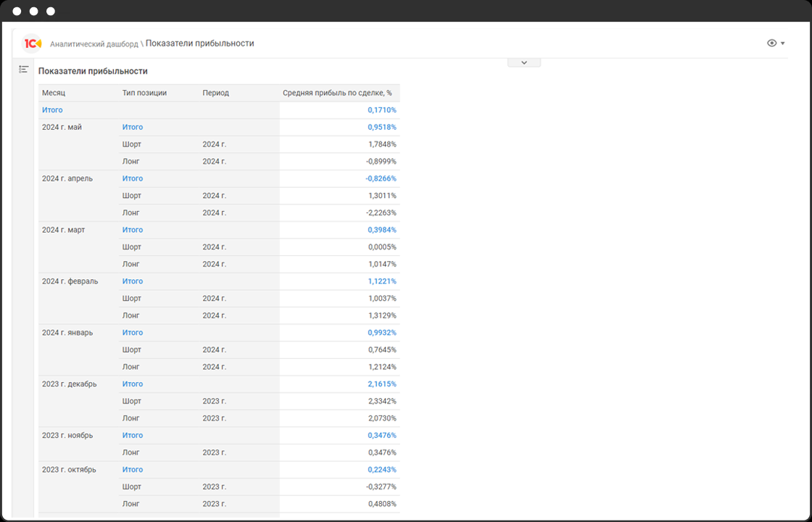Select the 2023 г. октябрь month cell
812x522 pixels.
coord(69,470)
